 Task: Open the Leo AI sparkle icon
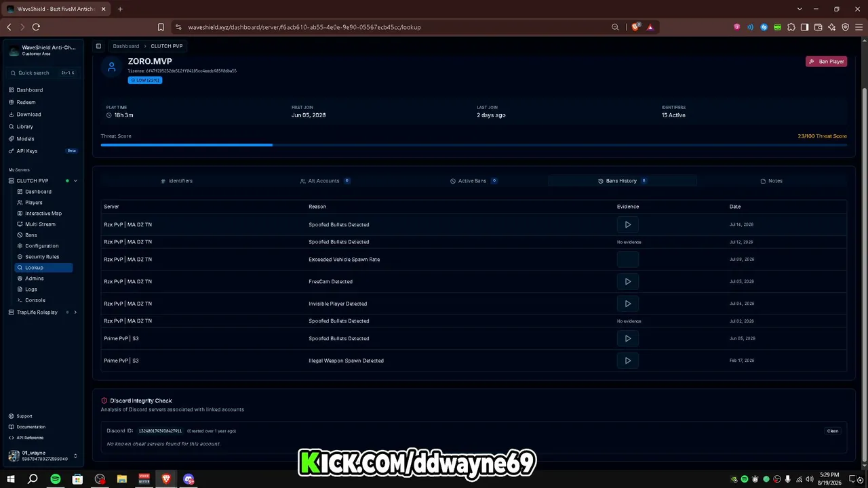[831, 27]
